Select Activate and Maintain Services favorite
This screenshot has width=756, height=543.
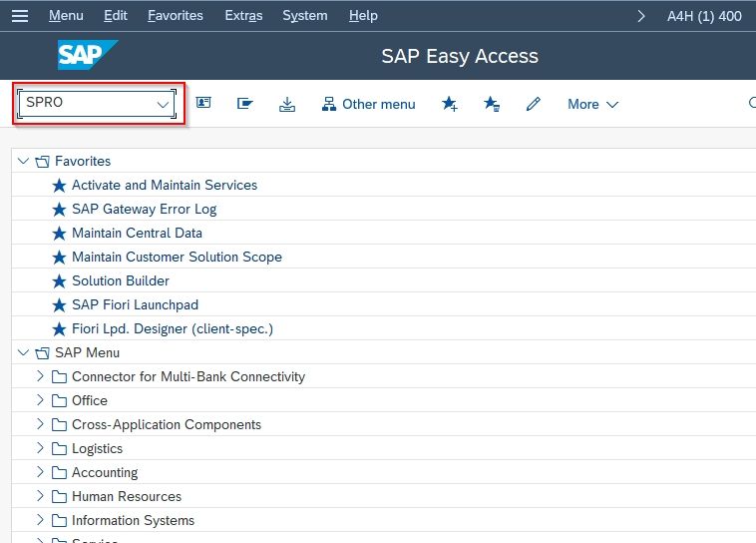[165, 186]
